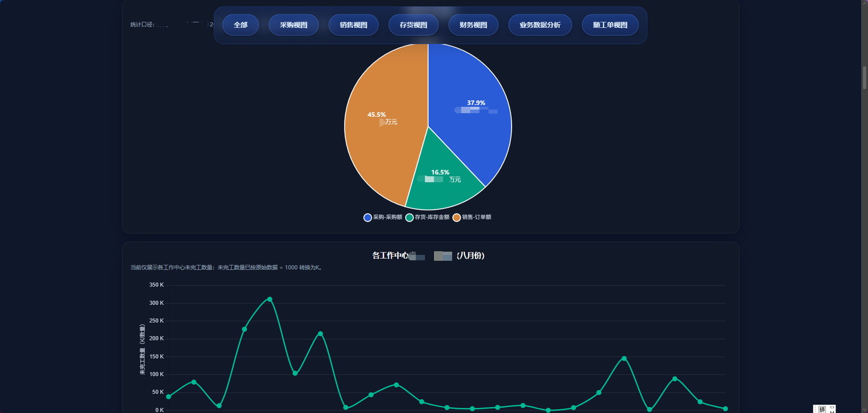Click the 100 K axis label
Image resolution: width=868 pixels, height=413 pixels.
coord(156,374)
